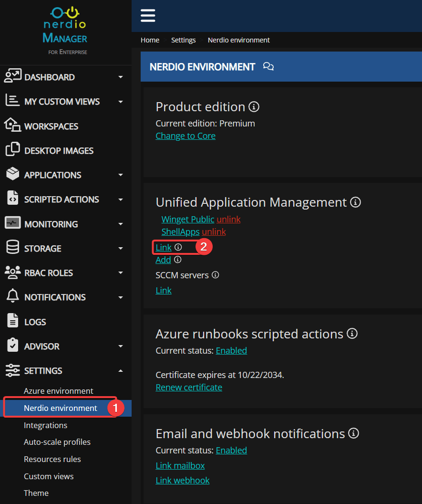Expand the My Custom Views arrow
422x504 pixels.
tap(121, 102)
